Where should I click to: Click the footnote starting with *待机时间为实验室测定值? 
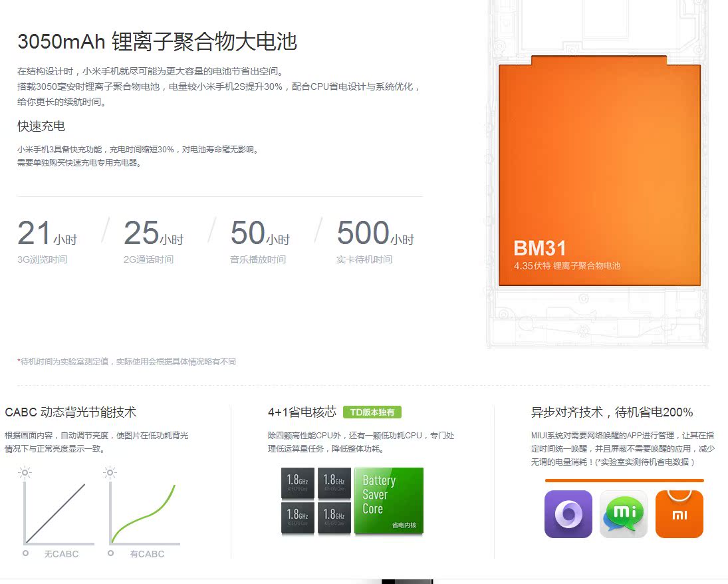coord(127,361)
